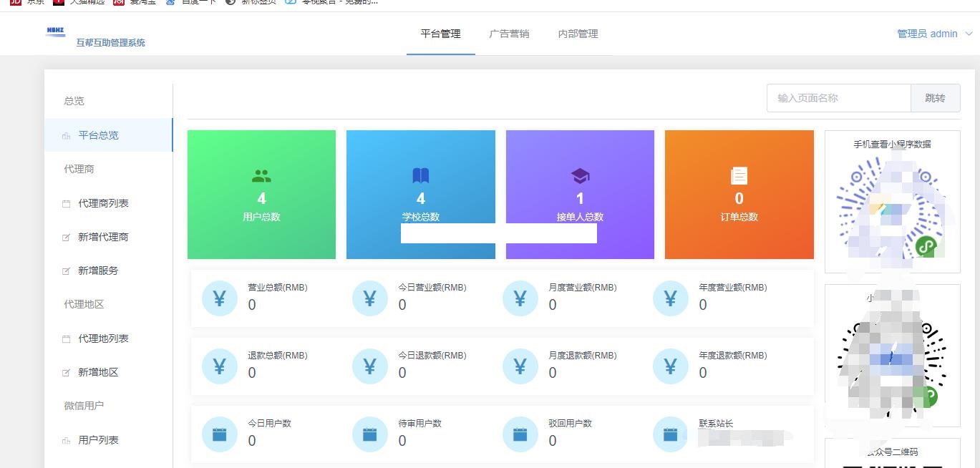Click the list icon beside 代理商列表
This screenshot has height=468, width=980.
point(65,203)
